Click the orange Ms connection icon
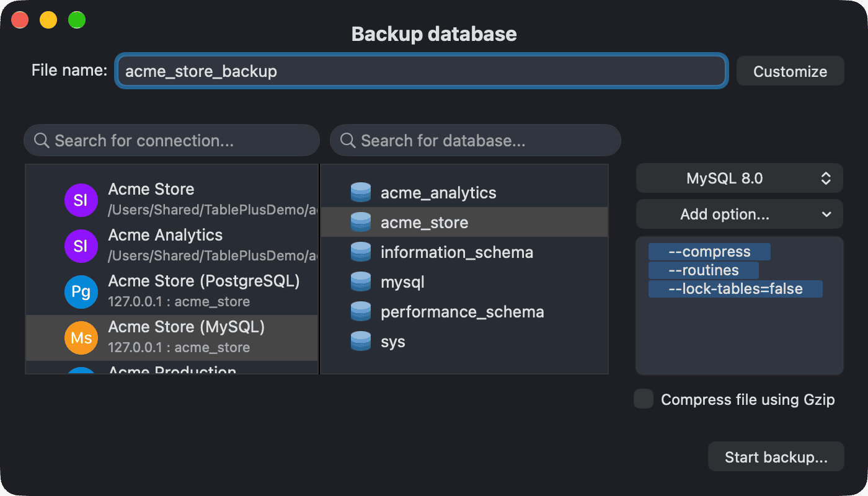Image resolution: width=868 pixels, height=496 pixels. (x=81, y=337)
